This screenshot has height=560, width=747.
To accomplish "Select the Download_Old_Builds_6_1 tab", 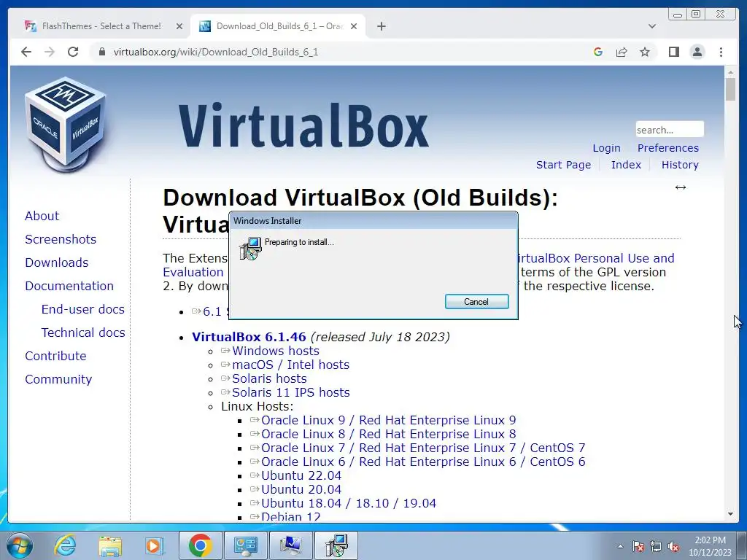I will click(x=278, y=26).
